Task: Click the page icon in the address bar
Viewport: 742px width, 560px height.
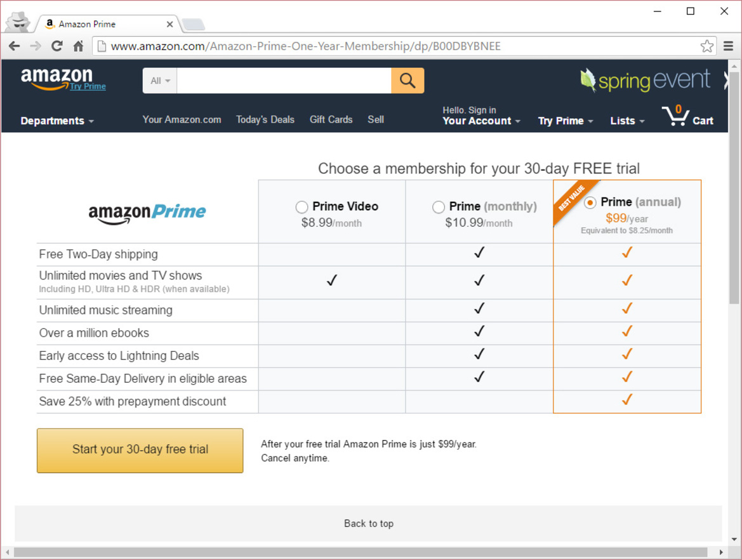Action: 101,46
